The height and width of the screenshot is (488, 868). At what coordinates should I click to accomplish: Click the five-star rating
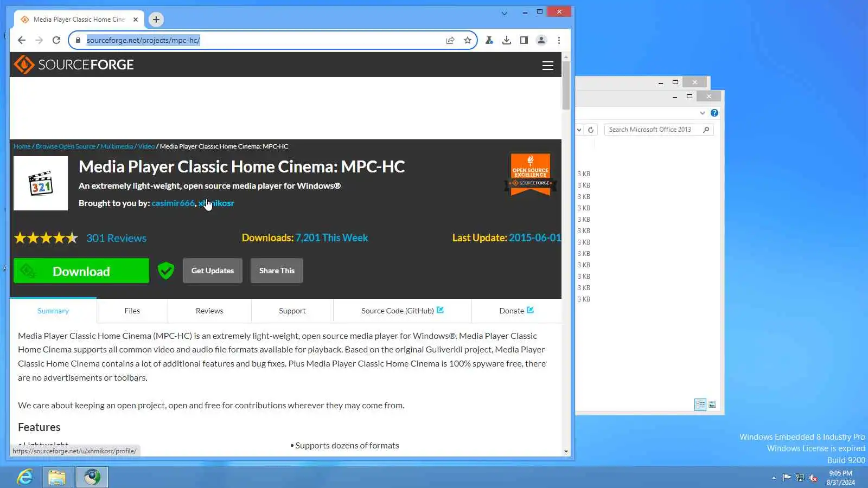point(46,238)
